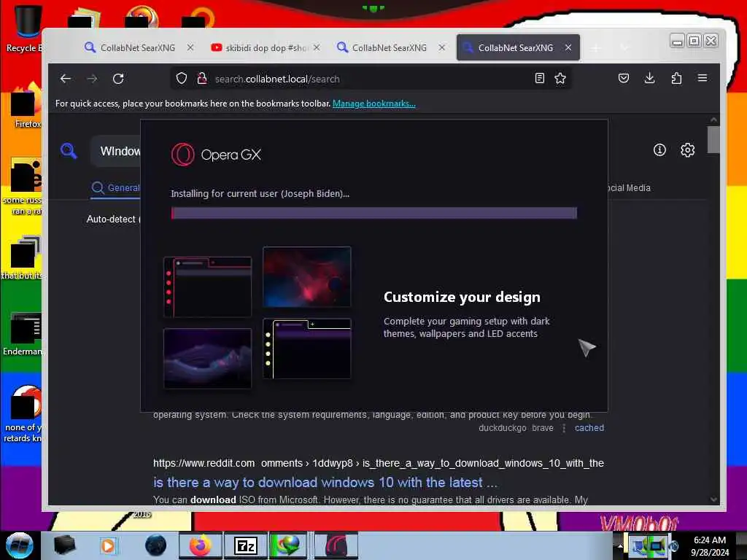Select the Social Media category tab
This screenshot has height=560, width=747.
(629, 188)
